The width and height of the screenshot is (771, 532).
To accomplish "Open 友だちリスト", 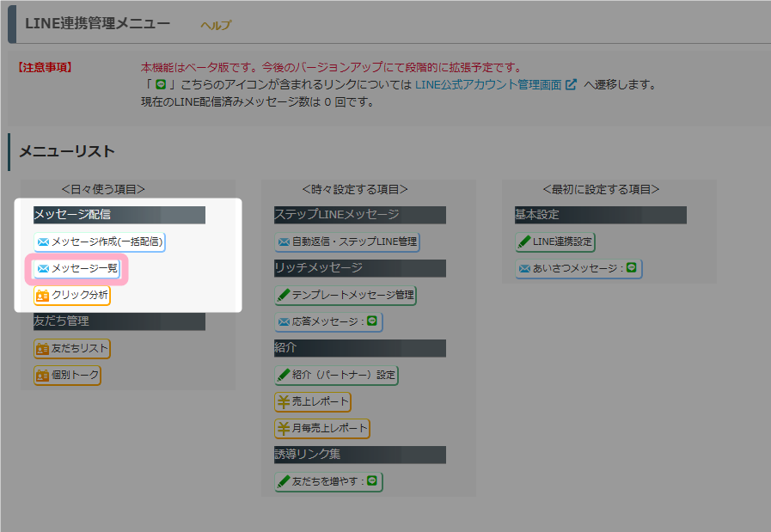I will 72,349.
